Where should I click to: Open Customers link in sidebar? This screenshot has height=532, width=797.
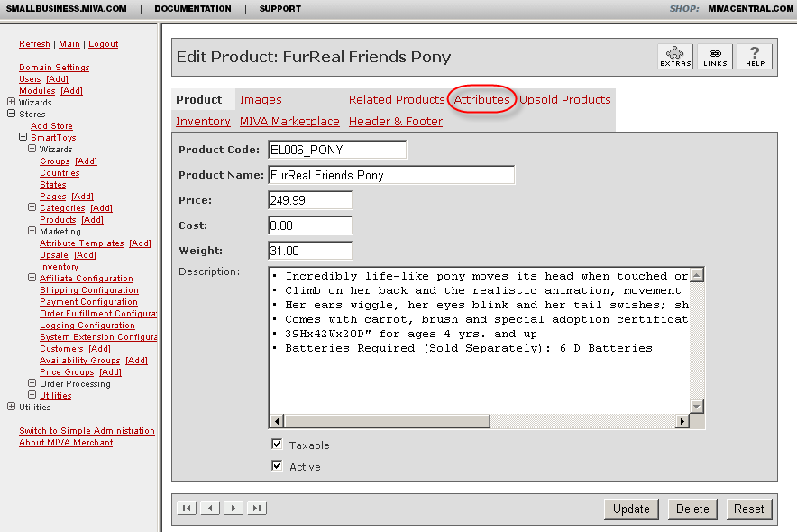[x=61, y=349]
